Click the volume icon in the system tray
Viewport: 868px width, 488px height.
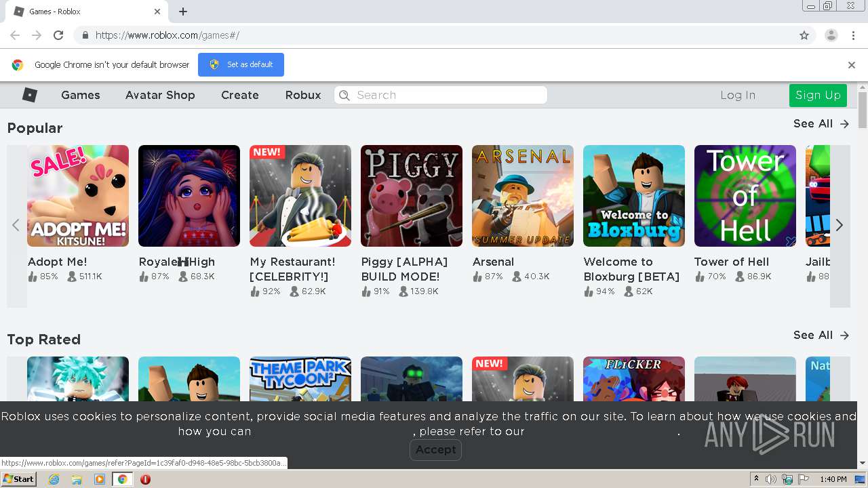pyautogui.click(x=771, y=479)
